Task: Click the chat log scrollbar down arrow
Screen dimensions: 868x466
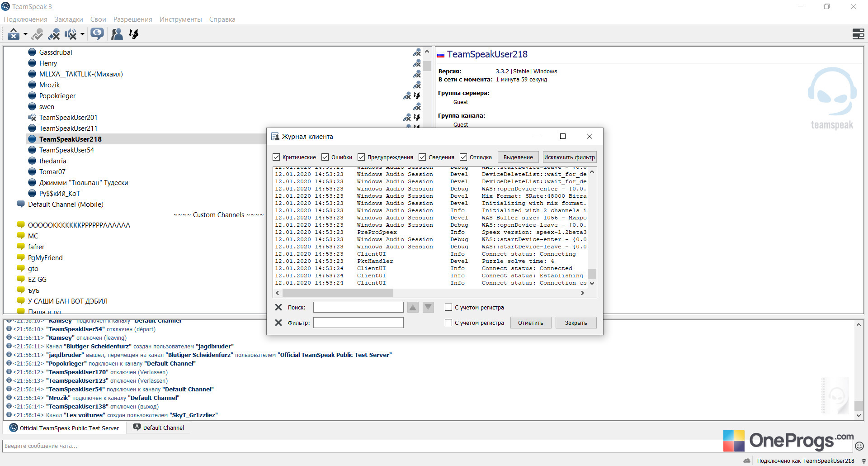Action: pos(859,415)
